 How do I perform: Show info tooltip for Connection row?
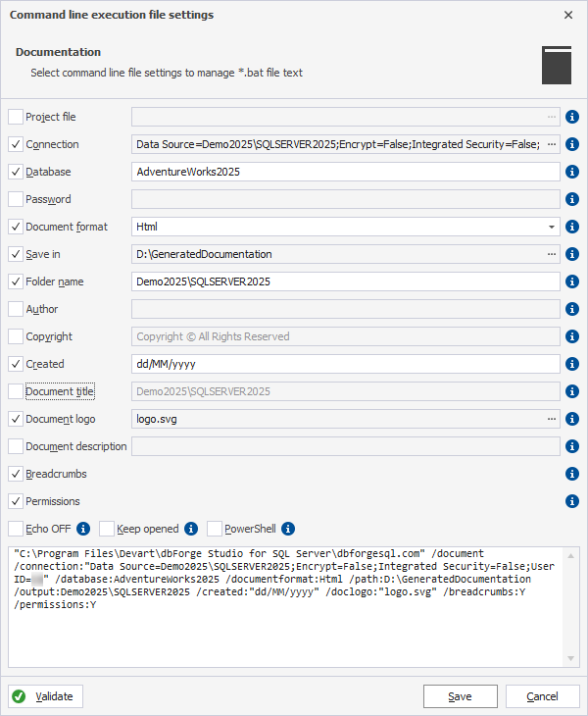572,144
